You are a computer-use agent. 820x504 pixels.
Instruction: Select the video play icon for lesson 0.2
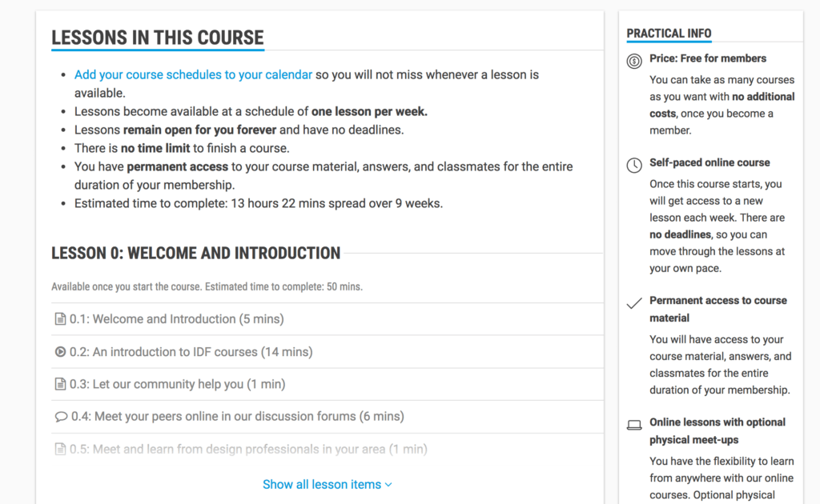(60, 351)
